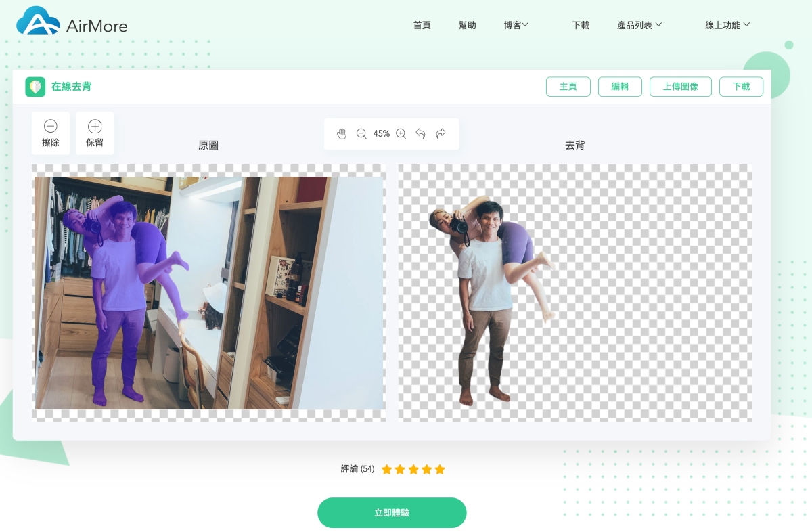Image resolution: width=812 pixels, height=532 pixels.
Task: Redo the last edit
Action: [x=441, y=134]
